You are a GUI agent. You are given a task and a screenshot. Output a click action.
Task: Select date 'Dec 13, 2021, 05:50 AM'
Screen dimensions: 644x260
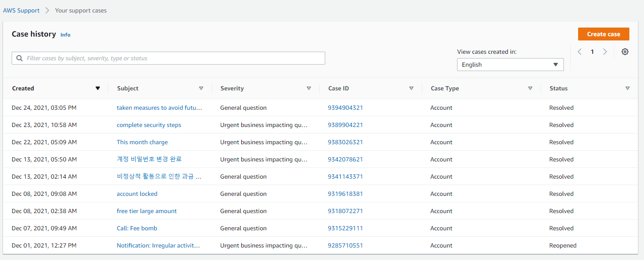tap(44, 159)
